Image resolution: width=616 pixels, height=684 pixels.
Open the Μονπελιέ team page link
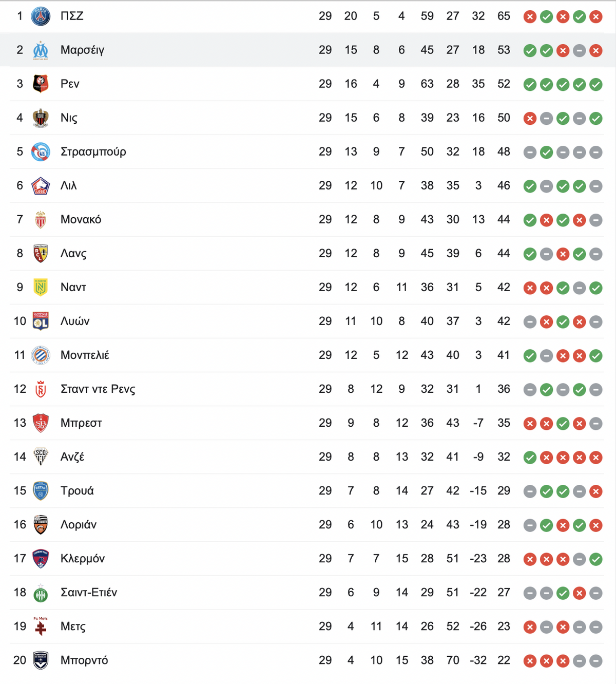pyautogui.click(x=85, y=355)
